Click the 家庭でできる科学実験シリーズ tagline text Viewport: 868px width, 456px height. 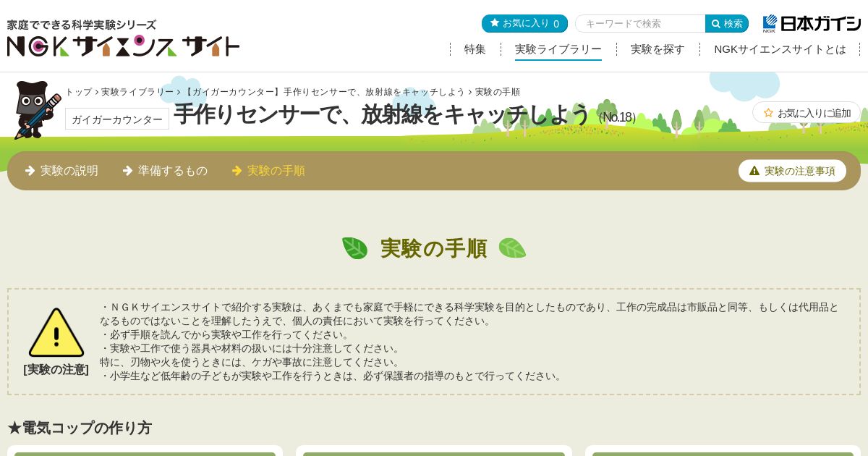pos(82,25)
